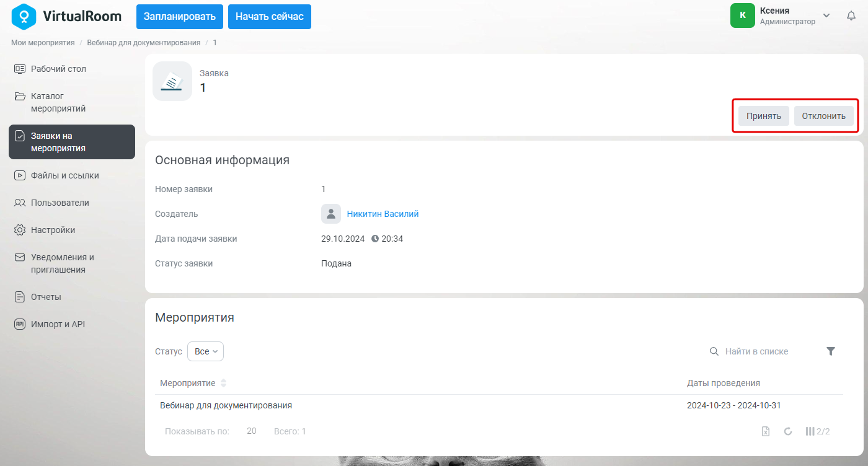The image size is (868, 466).
Task: Open the Статус Все dropdown
Action: pyautogui.click(x=205, y=351)
